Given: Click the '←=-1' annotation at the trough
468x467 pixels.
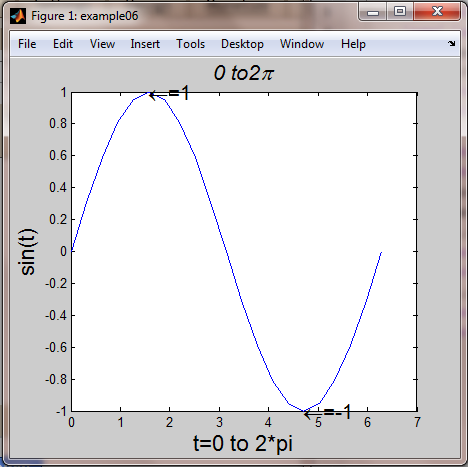Looking at the screenshot, I should 327,412.
